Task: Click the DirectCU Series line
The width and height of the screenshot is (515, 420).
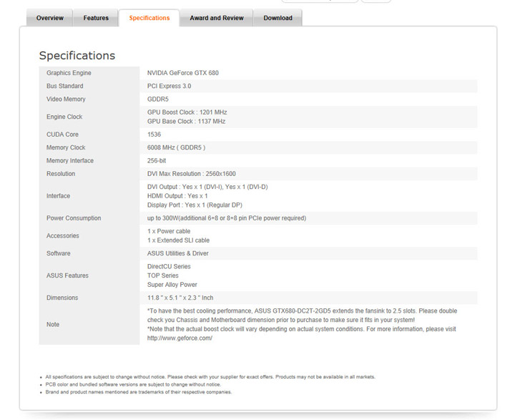Action: click(169, 267)
